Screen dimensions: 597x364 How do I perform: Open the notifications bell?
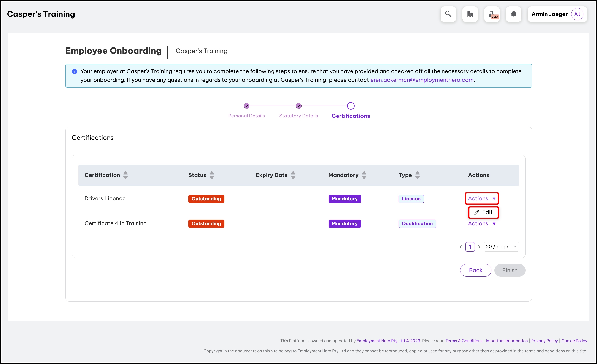513,14
